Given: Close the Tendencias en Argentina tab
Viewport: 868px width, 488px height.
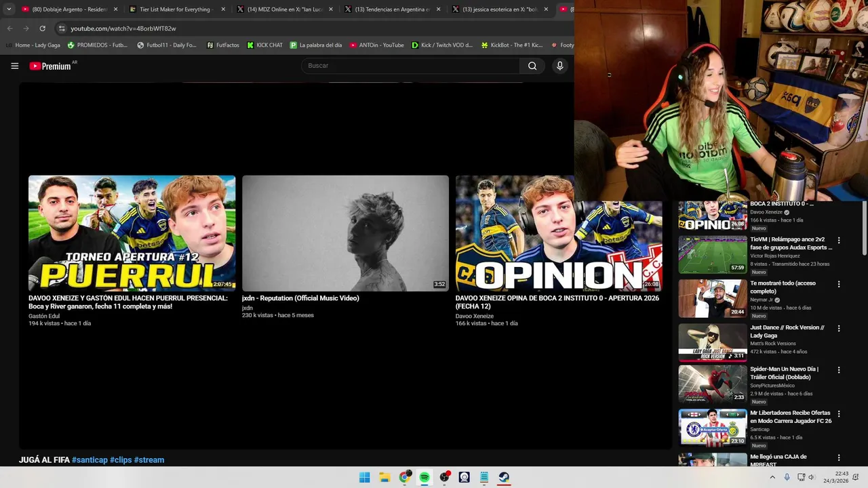Looking at the screenshot, I should [x=439, y=9].
